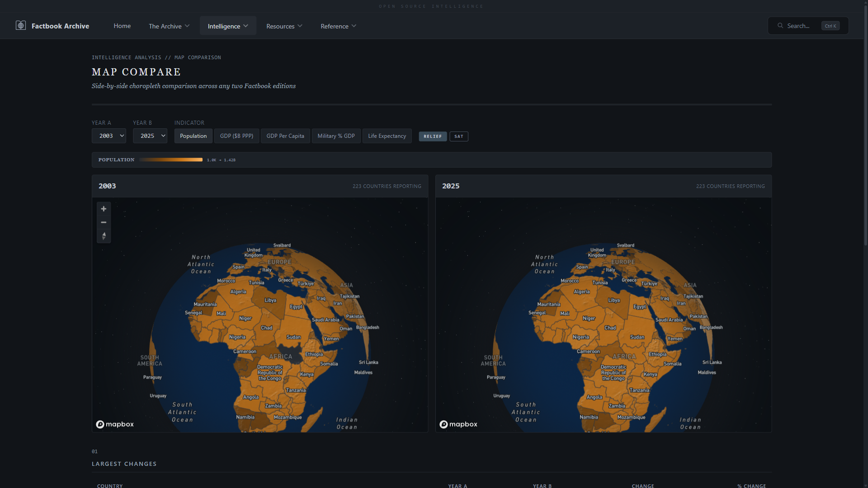
Task: Zoom out on the 2003 map
Action: (x=104, y=222)
